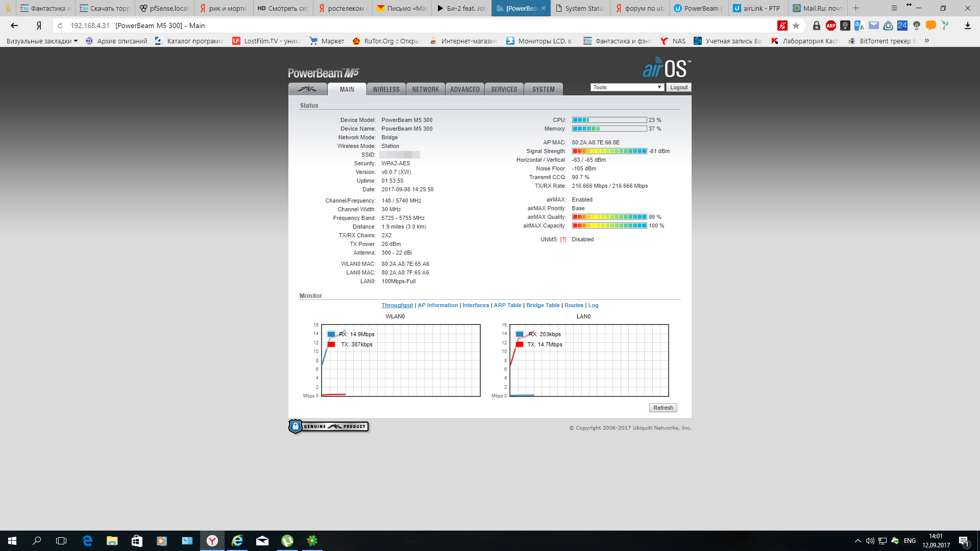Expand the Визуальные закладки bookmarks dropdown
The image size is (980, 551).
pyautogui.click(x=42, y=41)
